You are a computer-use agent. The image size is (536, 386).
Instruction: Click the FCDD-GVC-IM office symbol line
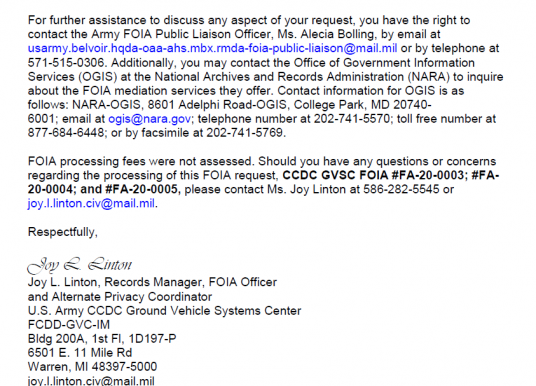pos(69,325)
